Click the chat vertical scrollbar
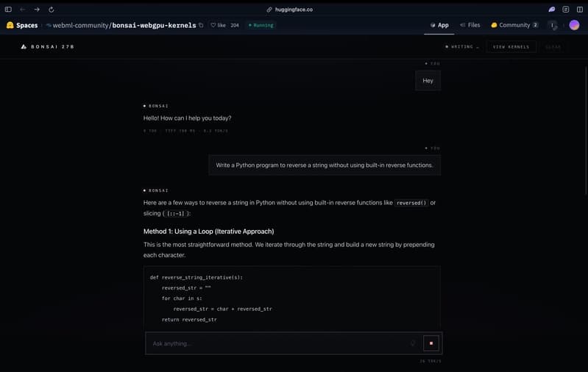 click(586, 131)
